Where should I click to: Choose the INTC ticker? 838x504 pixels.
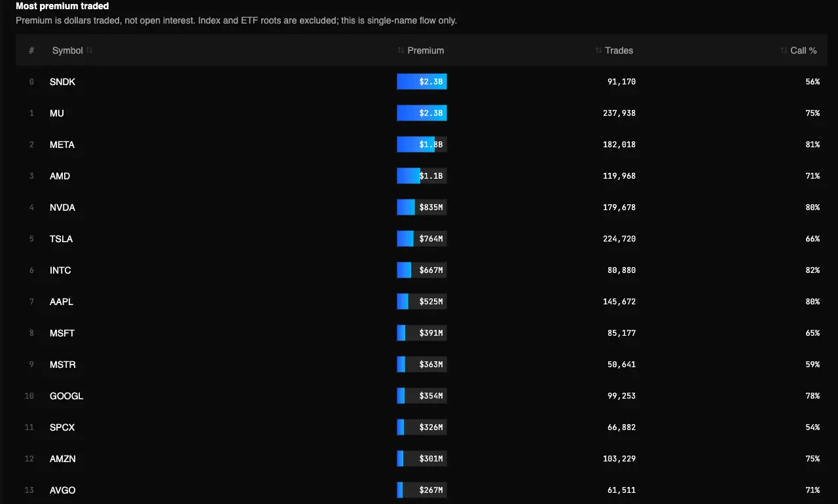(x=60, y=270)
